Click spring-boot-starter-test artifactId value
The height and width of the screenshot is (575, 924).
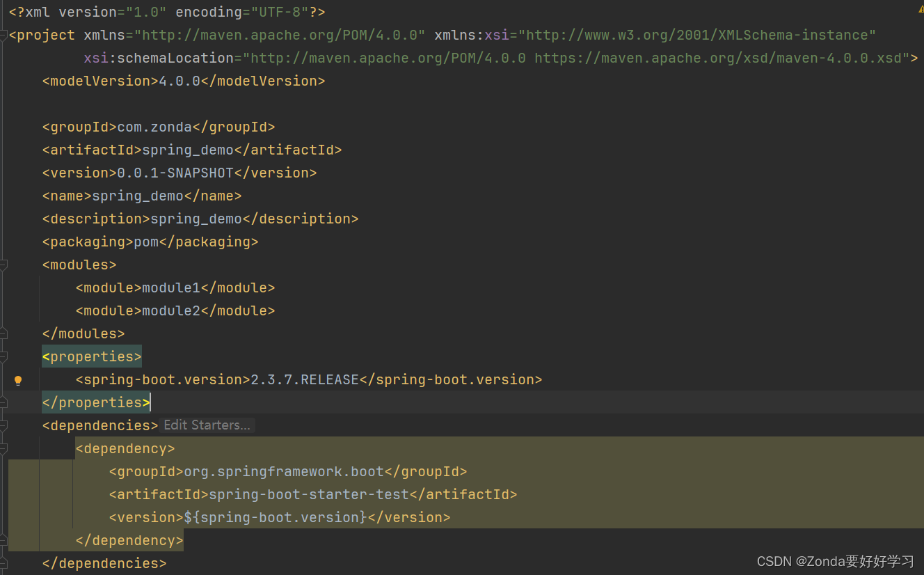point(309,494)
